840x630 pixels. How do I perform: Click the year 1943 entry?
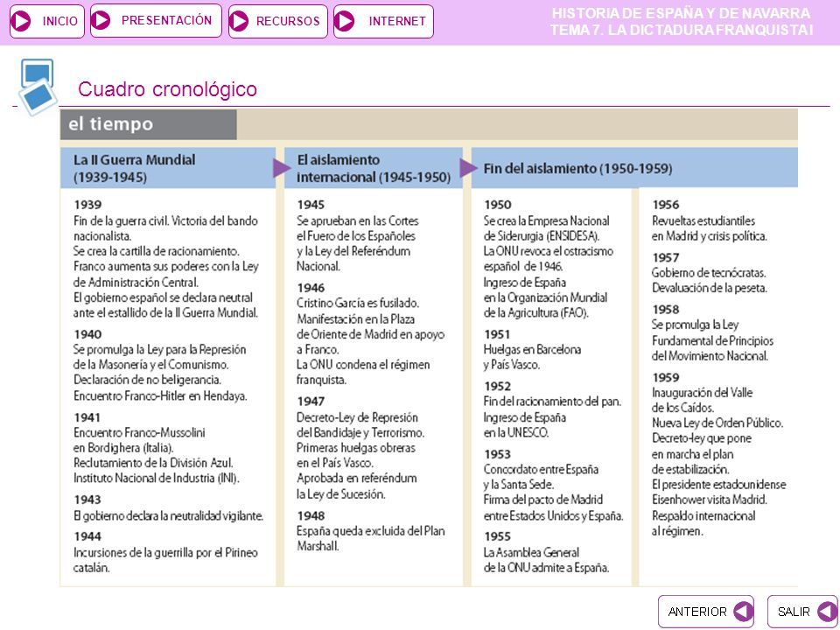coord(87,500)
